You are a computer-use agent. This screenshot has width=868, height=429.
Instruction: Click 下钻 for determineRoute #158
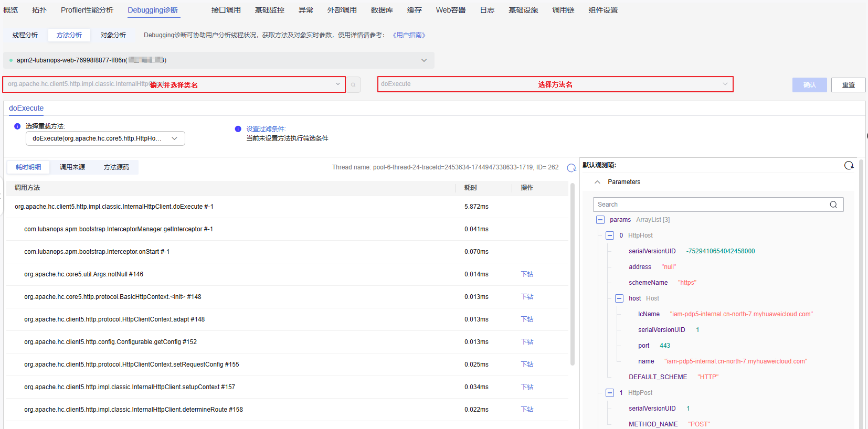[x=527, y=410]
